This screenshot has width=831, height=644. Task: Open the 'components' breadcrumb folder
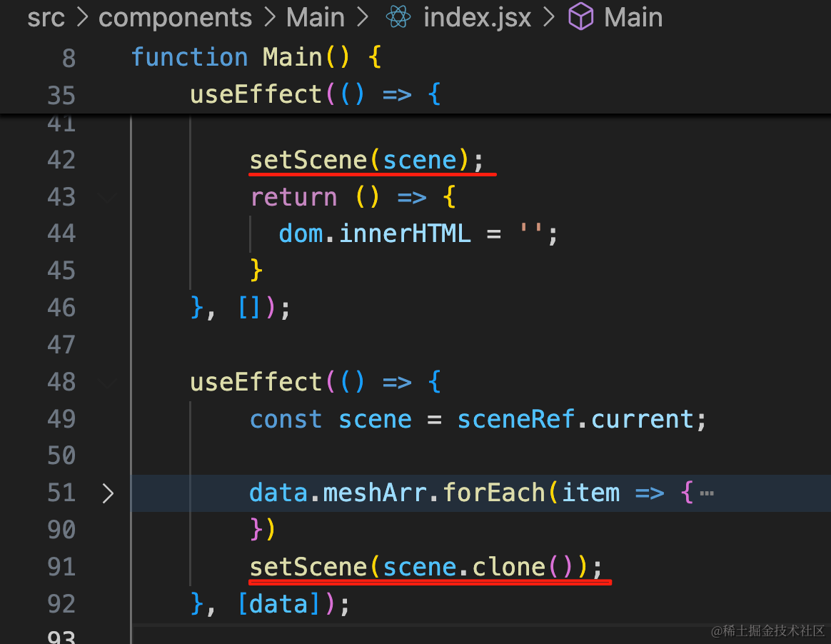[x=175, y=18]
